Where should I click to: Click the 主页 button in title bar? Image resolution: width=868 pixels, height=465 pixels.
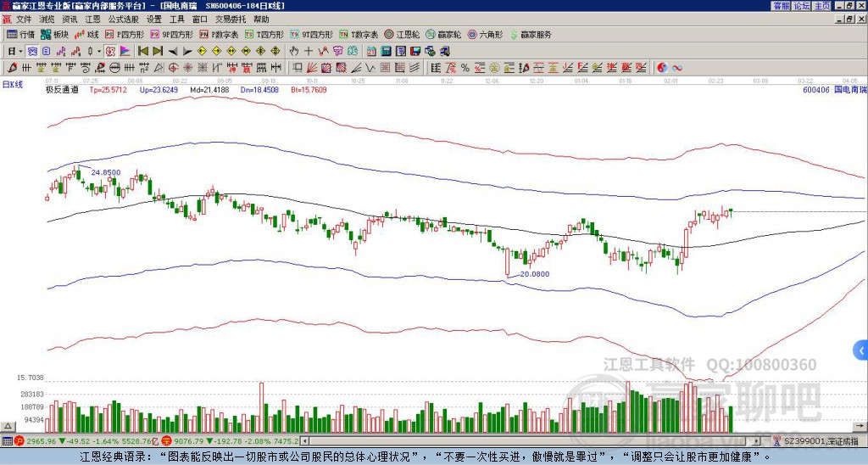(x=821, y=6)
